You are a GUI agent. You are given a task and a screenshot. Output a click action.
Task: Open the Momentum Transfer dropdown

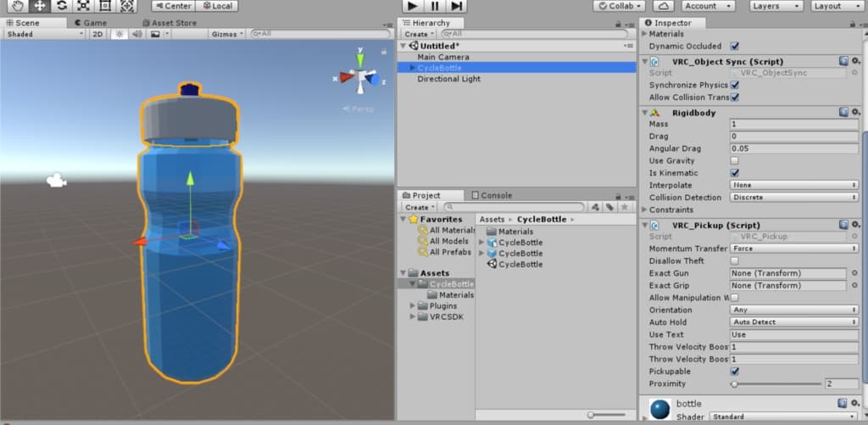[x=794, y=249]
